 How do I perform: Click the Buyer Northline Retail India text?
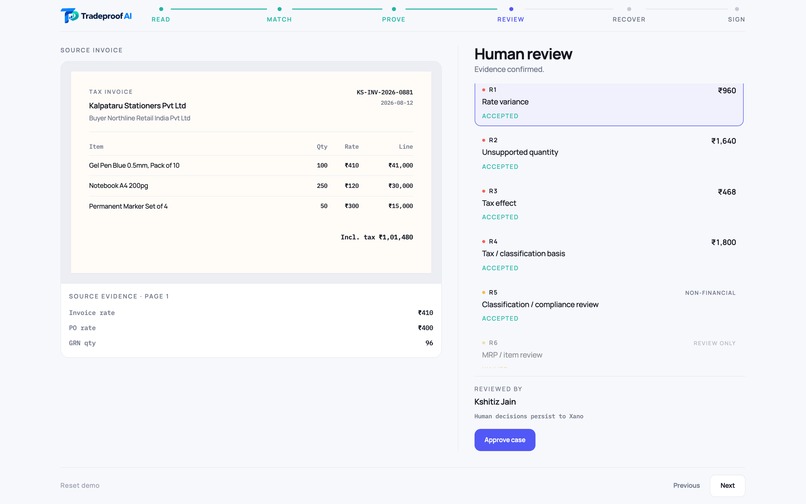click(x=139, y=118)
